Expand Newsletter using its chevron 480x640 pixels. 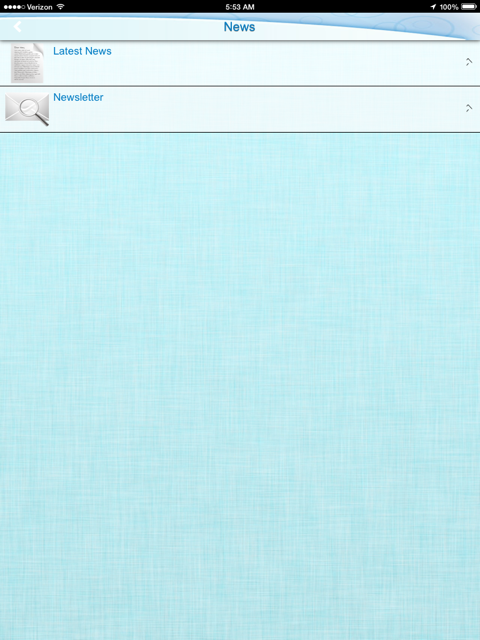pos(469,108)
